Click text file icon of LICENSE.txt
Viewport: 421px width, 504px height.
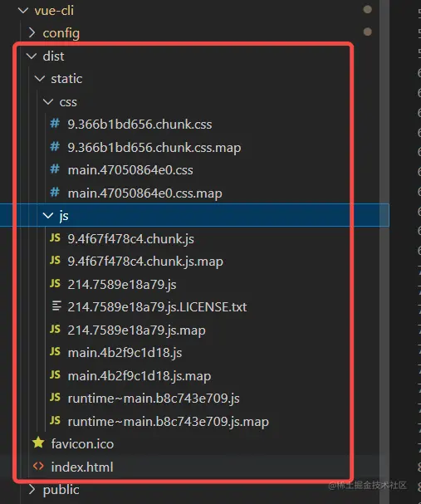click(56, 306)
